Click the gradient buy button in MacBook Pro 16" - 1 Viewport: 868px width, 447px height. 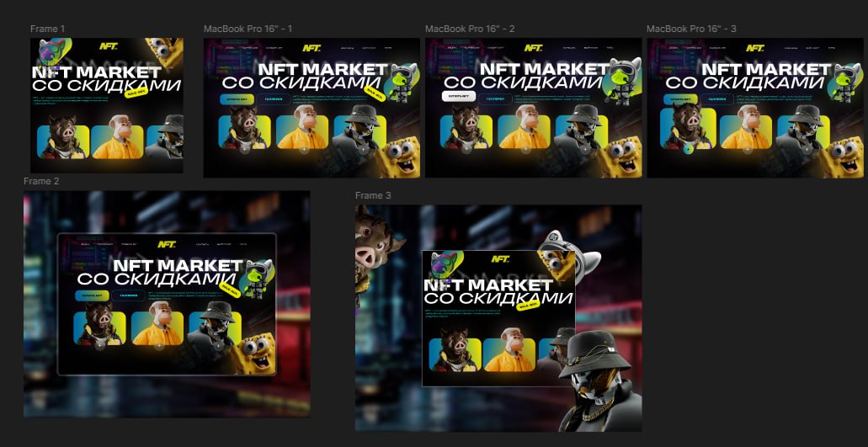click(x=237, y=99)
